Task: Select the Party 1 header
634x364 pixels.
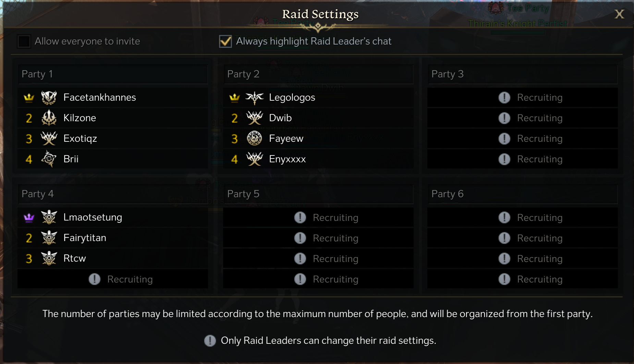Action: click(x=113, y=74)
